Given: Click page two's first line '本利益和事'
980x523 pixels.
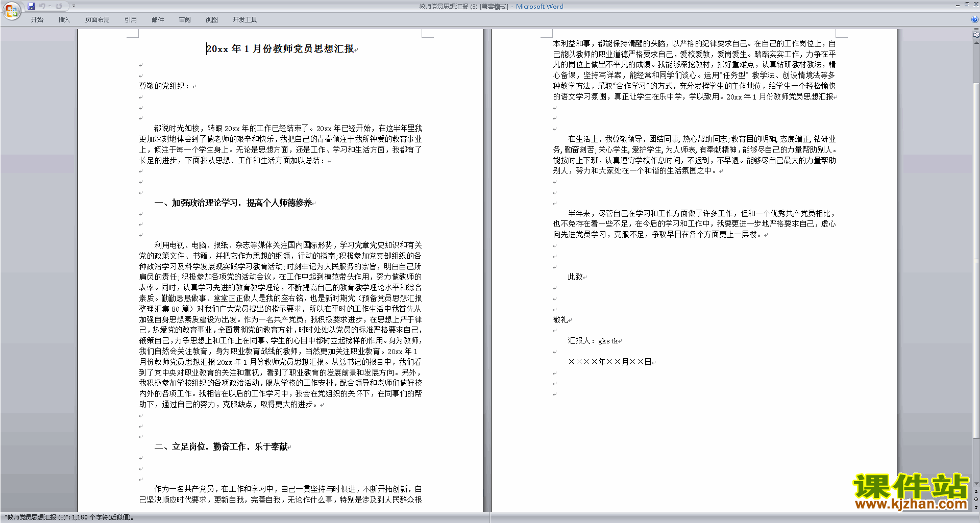Looking at the screenshot, I should coord(695,44).
